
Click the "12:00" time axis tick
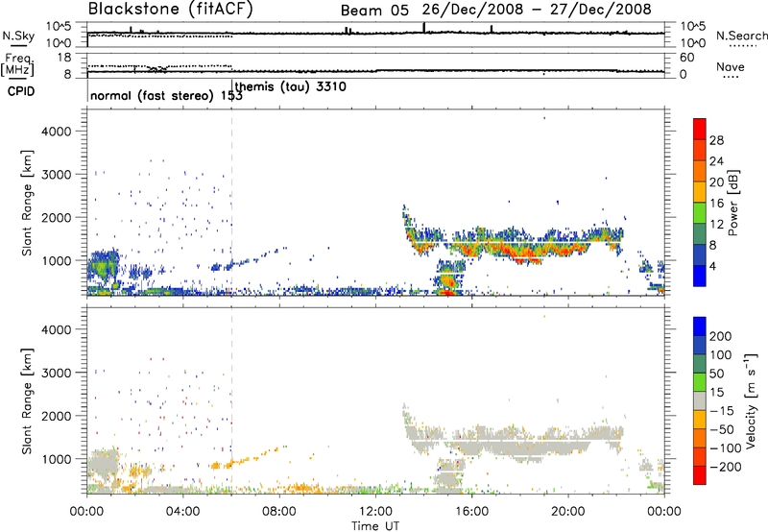(375, 512)
